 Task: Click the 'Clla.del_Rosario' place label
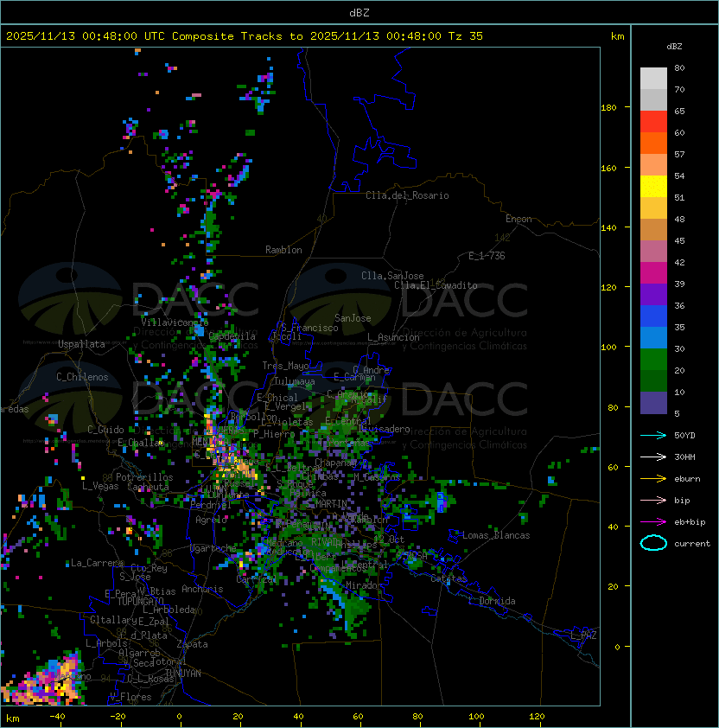click(407, 195)
